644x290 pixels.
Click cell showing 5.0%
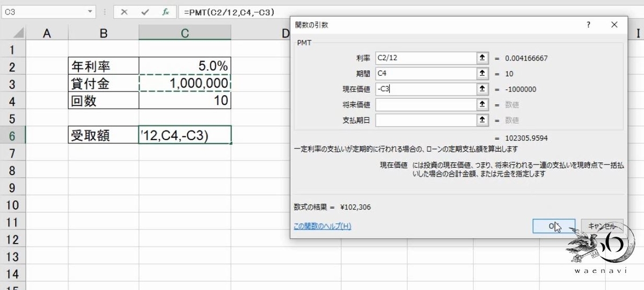[x=185, y=67]
